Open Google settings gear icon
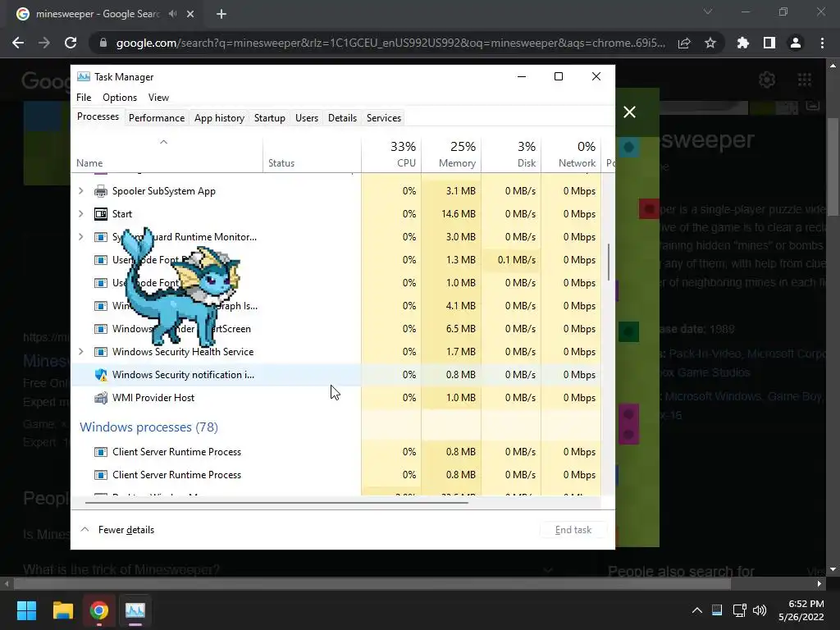The width and height of the screenshot is (840, 630). point(767,80)
